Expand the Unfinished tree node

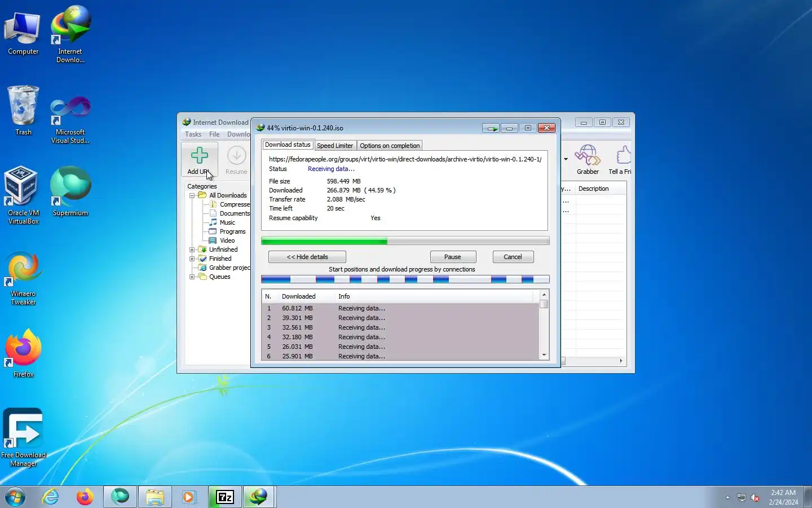[x=192, y=249]
